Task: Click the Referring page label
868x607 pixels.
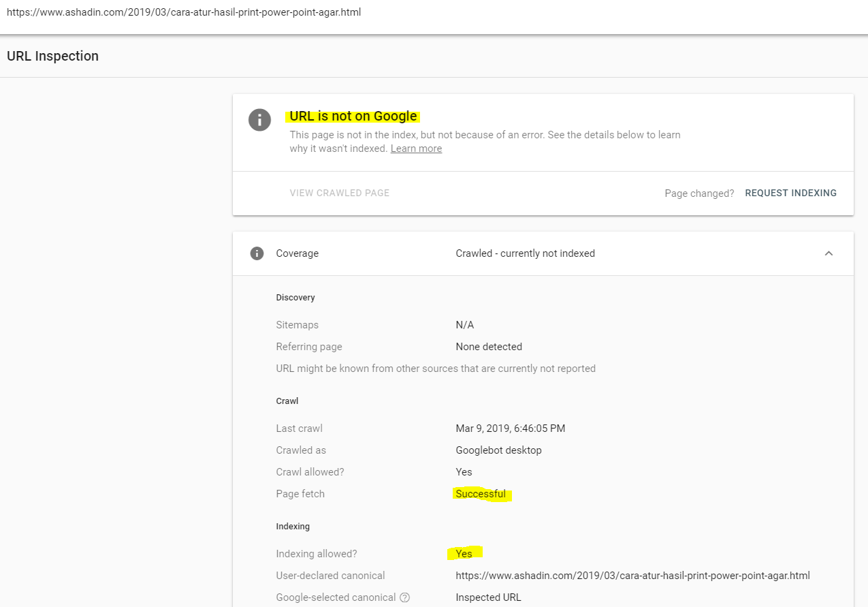Action: pos(309,347)
